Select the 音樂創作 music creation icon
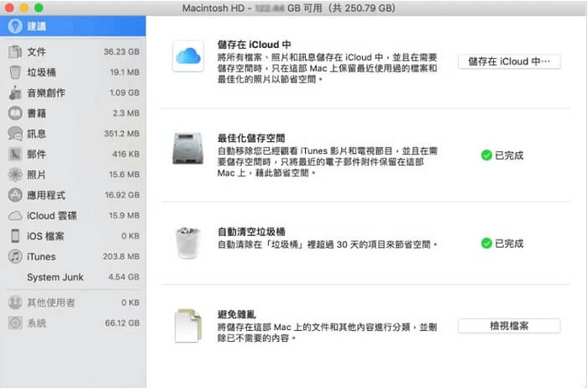Image resolution: width=588 pixels, height=389 pixels. click(x=14, y=92)
